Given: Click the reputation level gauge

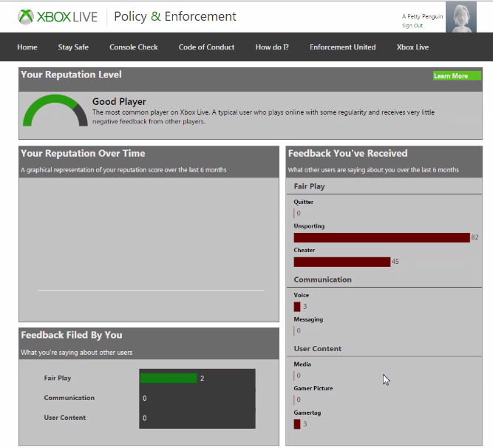Looking at the screenshot, I should (55, 110).
